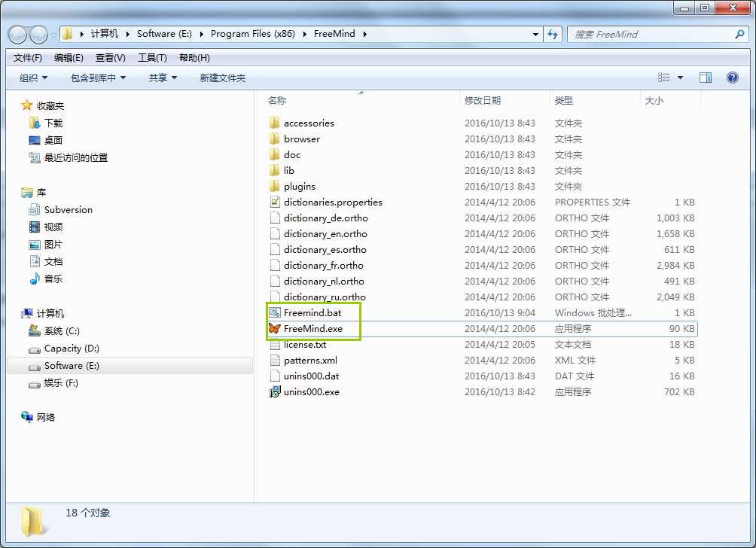756x548 pixels.
Task: Toggle the preview pane button
Action: pos(706,78)
